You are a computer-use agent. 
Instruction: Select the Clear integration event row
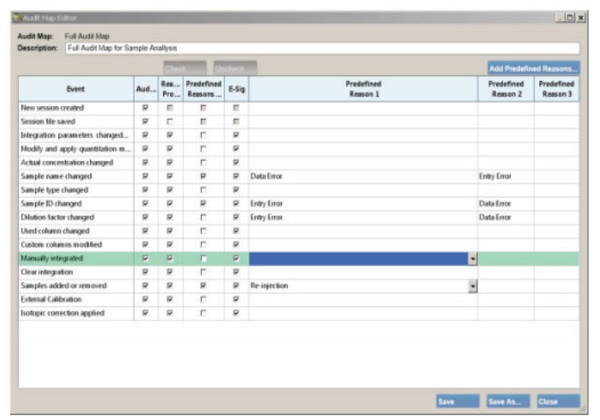(75, 271)
